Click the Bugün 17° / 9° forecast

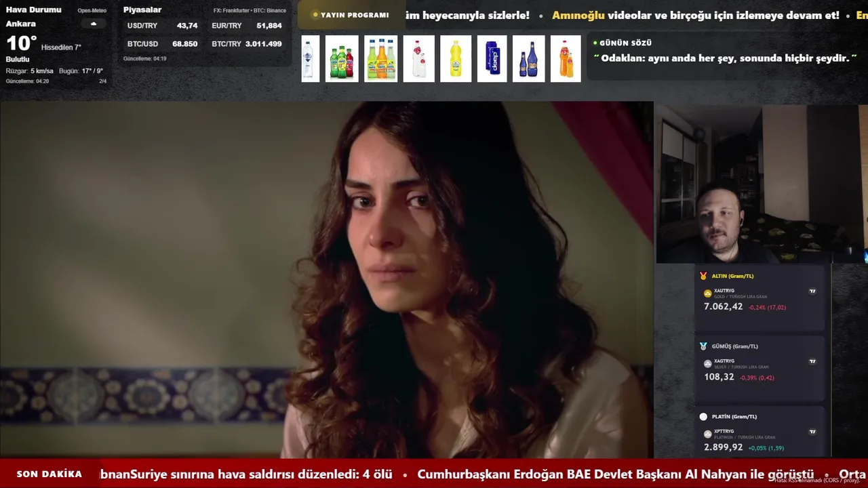pos(81,71)
